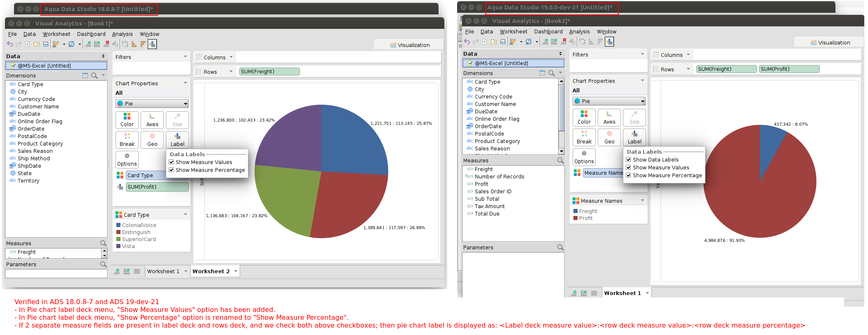Expand the Chart Properties arrow in Book1
868x335 pixels.
185,83
